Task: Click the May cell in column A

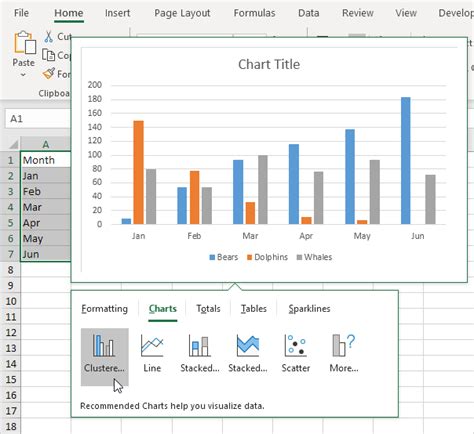Action: point(46,238)
